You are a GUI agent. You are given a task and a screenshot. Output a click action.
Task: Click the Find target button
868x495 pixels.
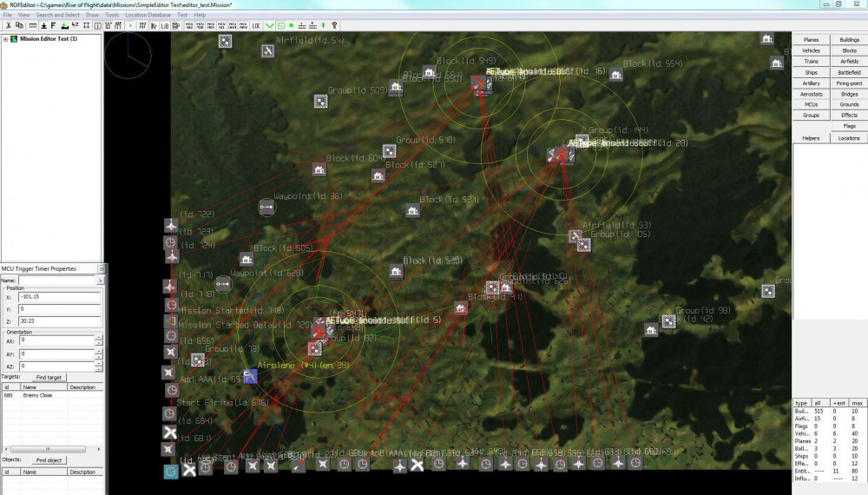(49, 378)
